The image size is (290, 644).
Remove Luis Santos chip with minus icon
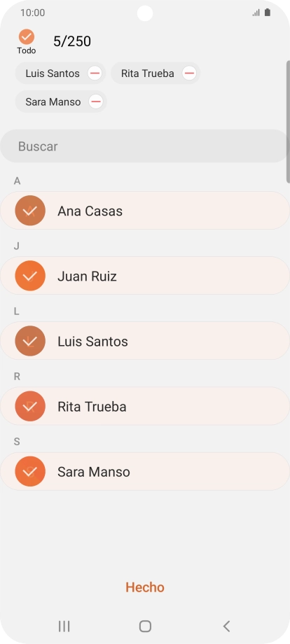(95, 73)
